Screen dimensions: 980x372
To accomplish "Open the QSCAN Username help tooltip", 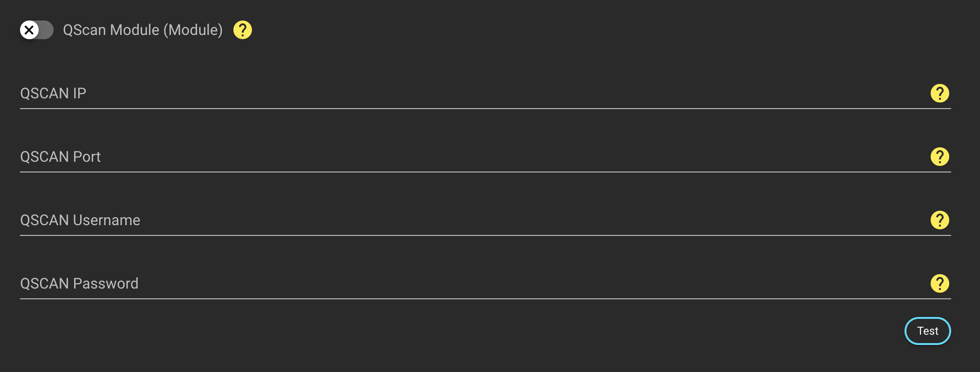I will pos(939,220).
